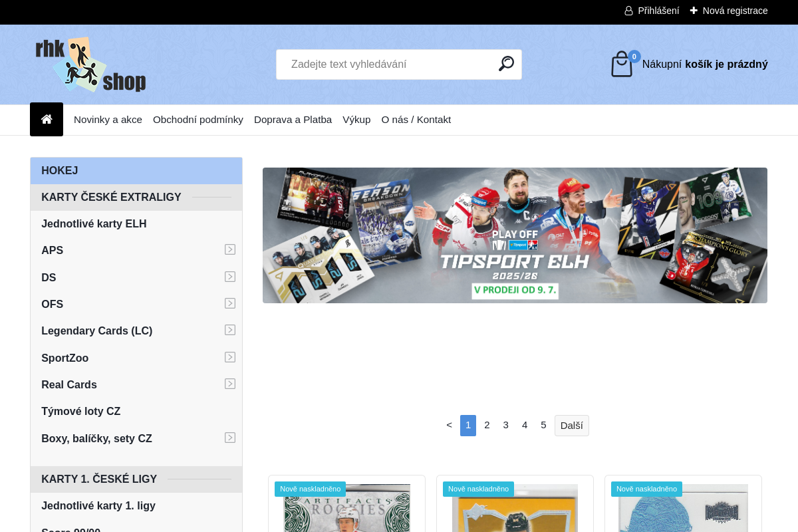Open the Výkup menu item
Screen dimensions: 798x532
356,120
